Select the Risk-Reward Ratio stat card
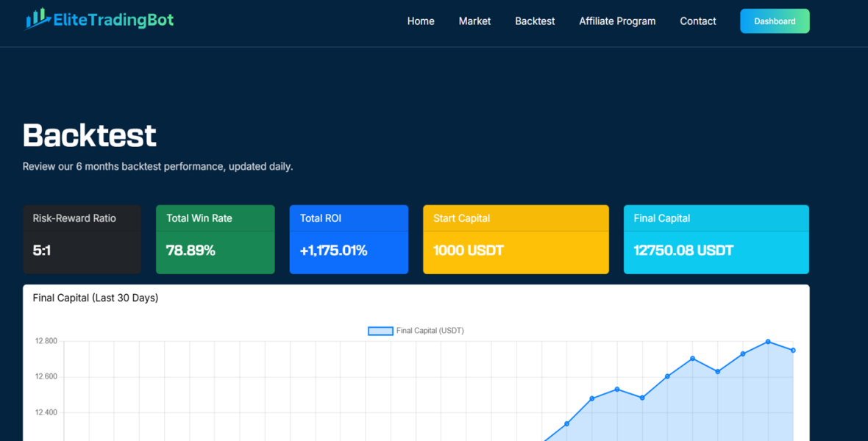 [82, 239]
